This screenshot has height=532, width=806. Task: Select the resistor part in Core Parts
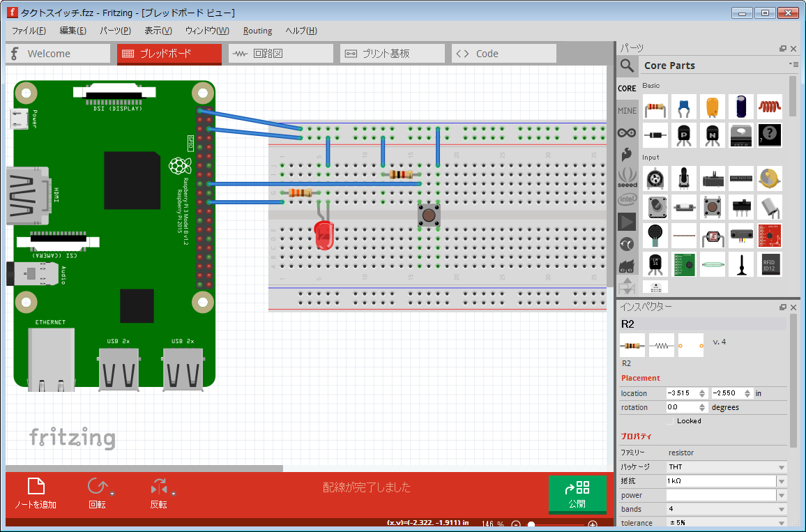pos(655,107)
